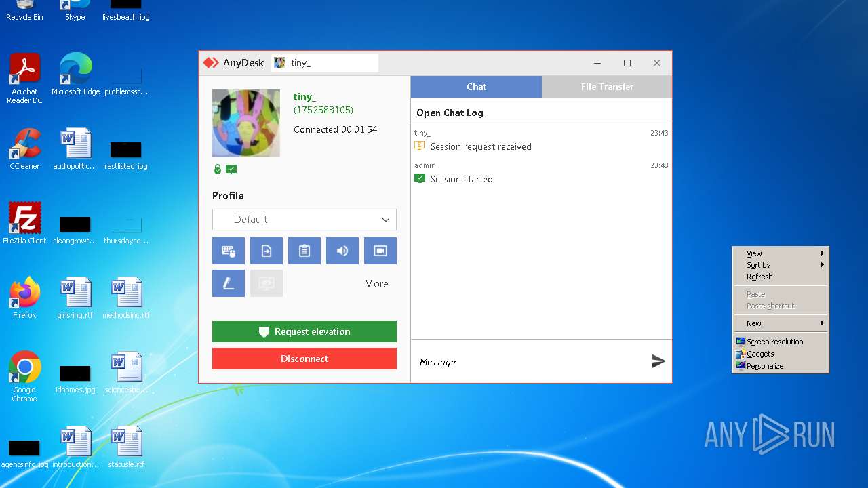Open Personalize from context menu
This screenshot has height=488, width=868.
pos(781,366)
